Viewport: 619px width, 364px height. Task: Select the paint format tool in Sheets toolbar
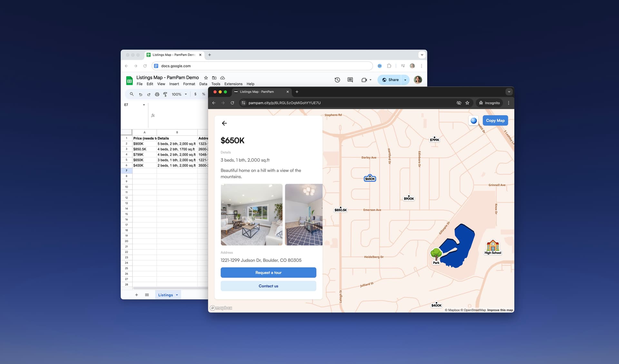pyautogui.click(x=165, y=94)
